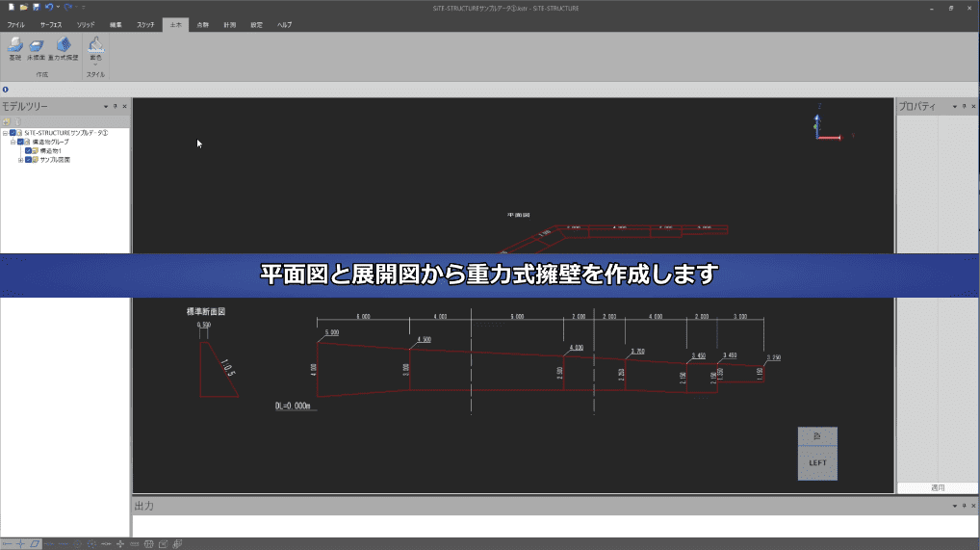Open the プロパティ panel options dropdown arrow
Viewport: 980px width, 550px height.
[954, 106]
